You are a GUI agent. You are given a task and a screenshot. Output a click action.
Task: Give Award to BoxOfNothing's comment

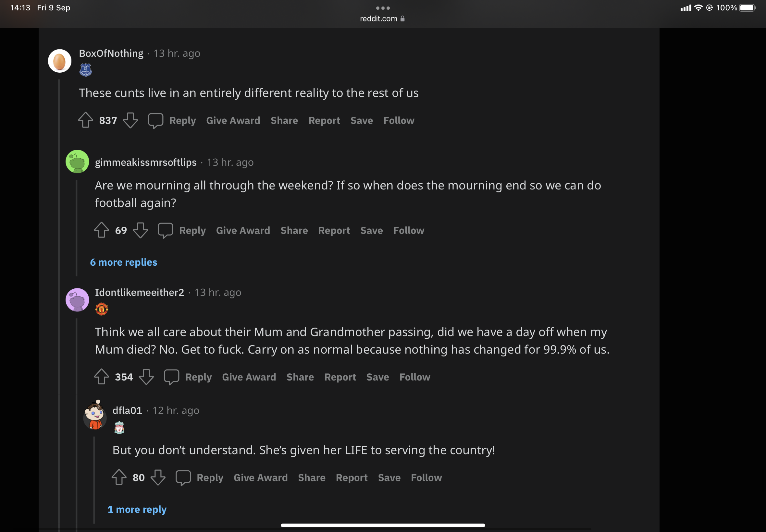tap(233, 120)
